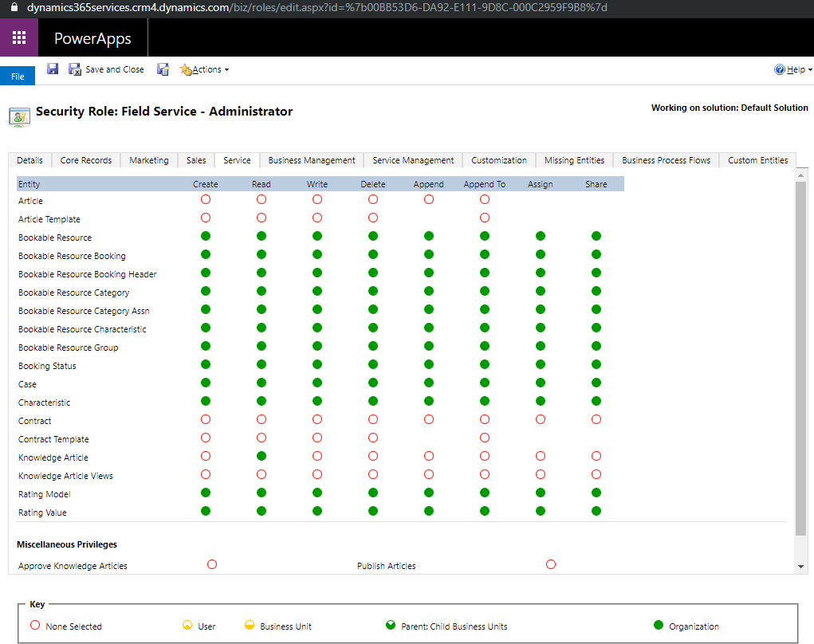Image resolution: width=814 pixels, height=644 pixels.
Task: Switch to the Service Management tab
Action: [x=413, y=160]
